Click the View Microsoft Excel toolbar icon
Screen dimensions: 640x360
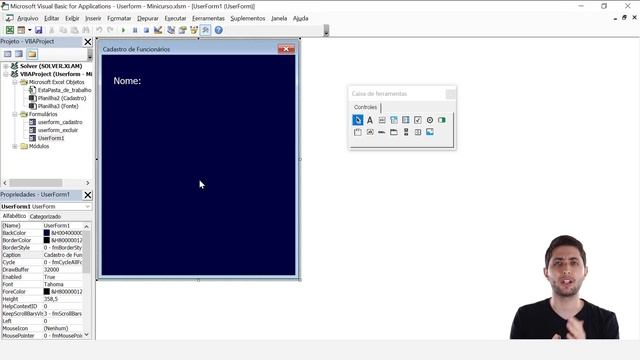click(x=9, y=30)
